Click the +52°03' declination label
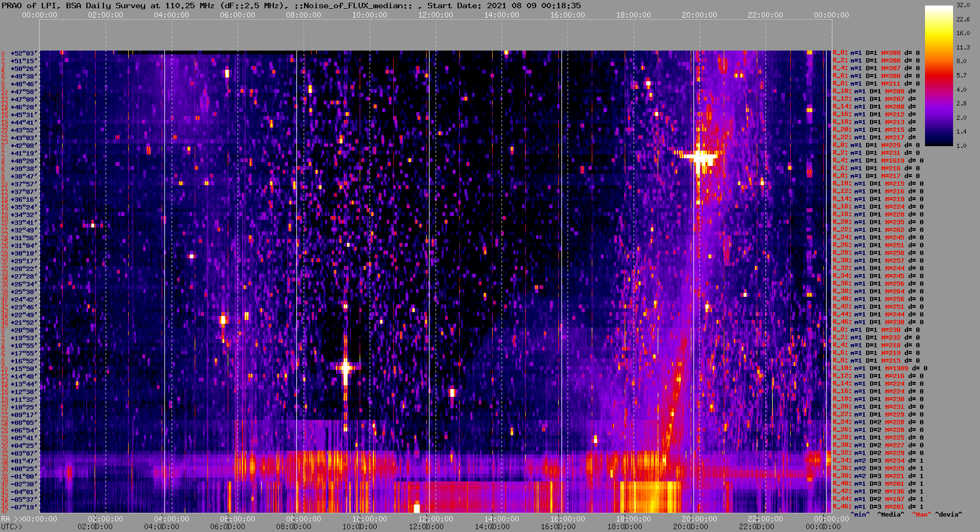 click(24, 53)
